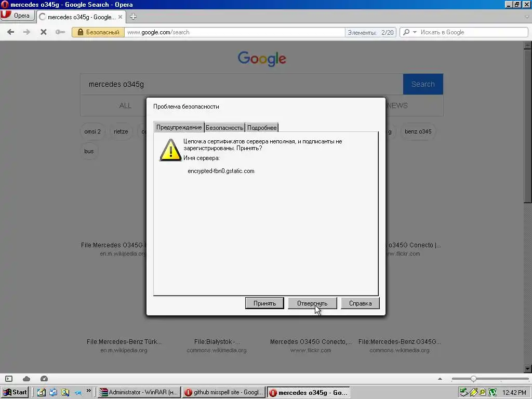Click the page vertical scrollbar thumb
The height and width of the screenshot is (399, 532).
coord(527,126)
